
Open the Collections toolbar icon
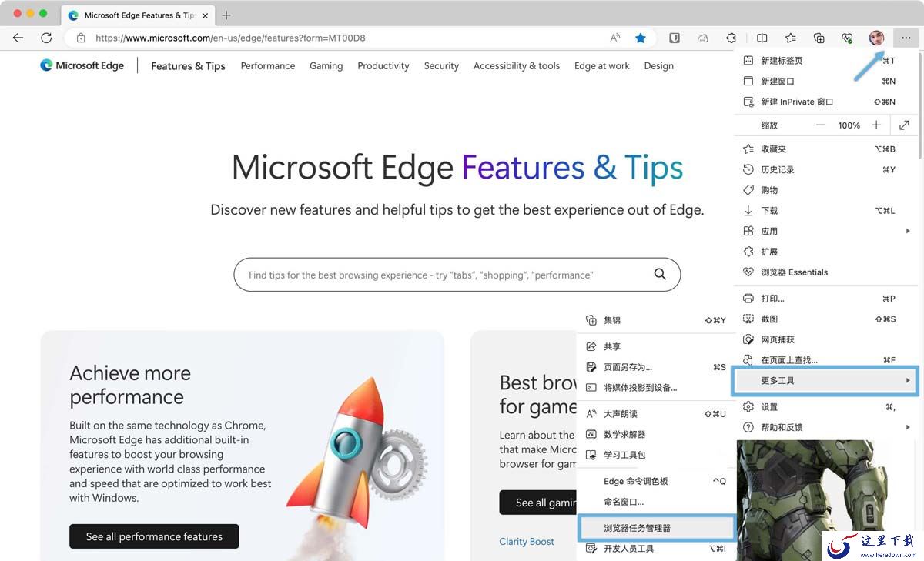pyautogui.click(x=819, y=38)
